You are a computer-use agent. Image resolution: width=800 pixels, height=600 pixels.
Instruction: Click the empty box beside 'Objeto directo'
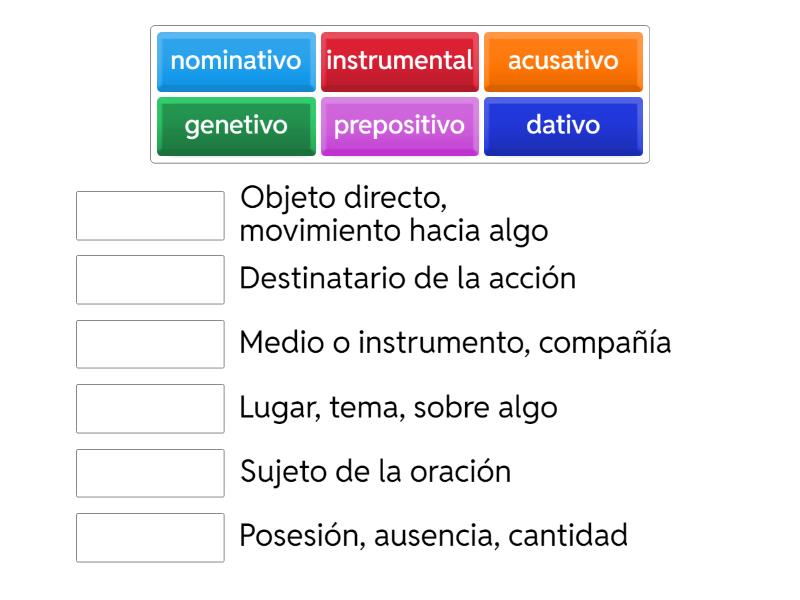click(x=150, y=216)
